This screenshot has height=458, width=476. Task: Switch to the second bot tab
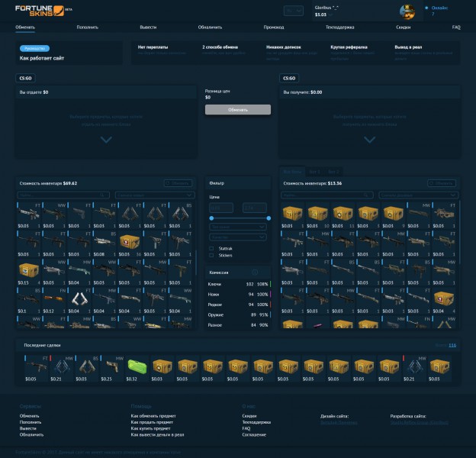[x=315, y=172]
